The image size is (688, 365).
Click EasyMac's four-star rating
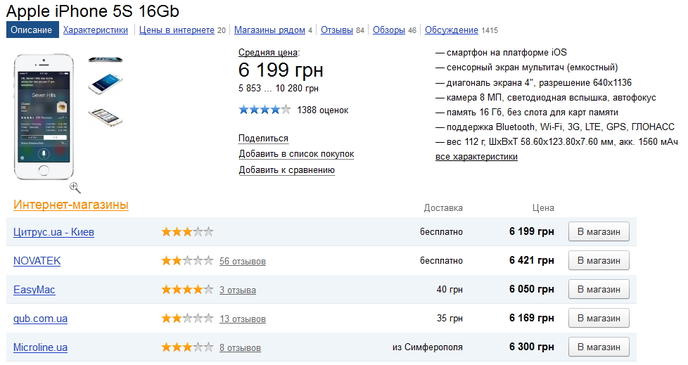[187, 290]
